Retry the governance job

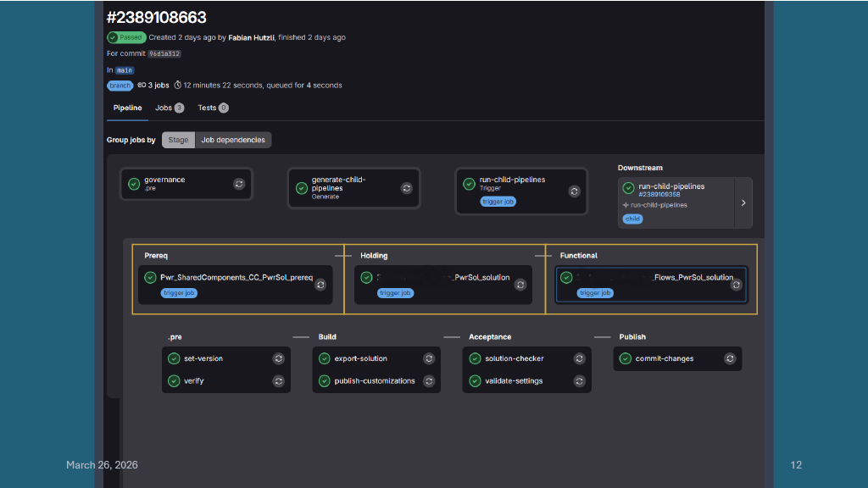click(x=239, y=184)
